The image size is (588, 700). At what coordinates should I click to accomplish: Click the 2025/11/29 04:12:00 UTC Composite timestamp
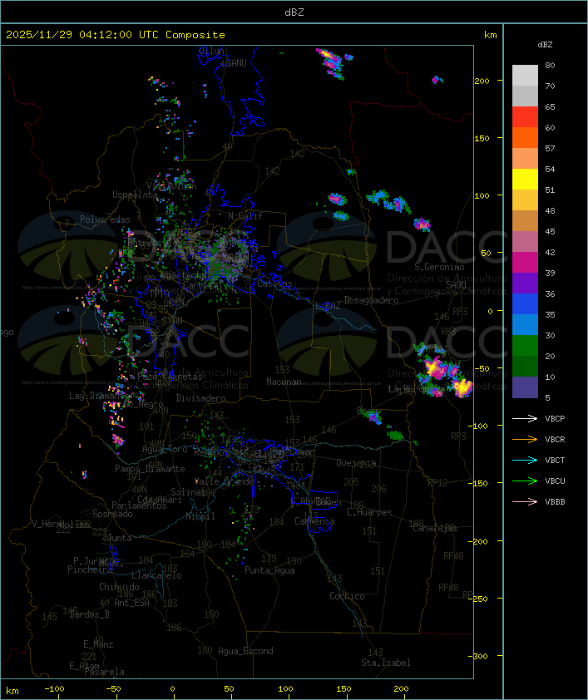[x=116, y=35]
